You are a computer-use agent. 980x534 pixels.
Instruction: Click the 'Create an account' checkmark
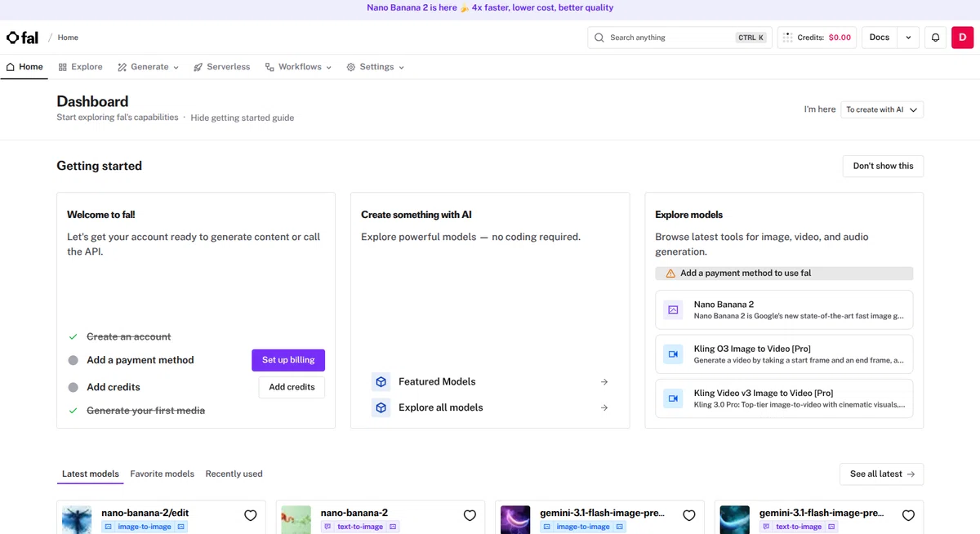pyautogui.click(x=73, y=336)
